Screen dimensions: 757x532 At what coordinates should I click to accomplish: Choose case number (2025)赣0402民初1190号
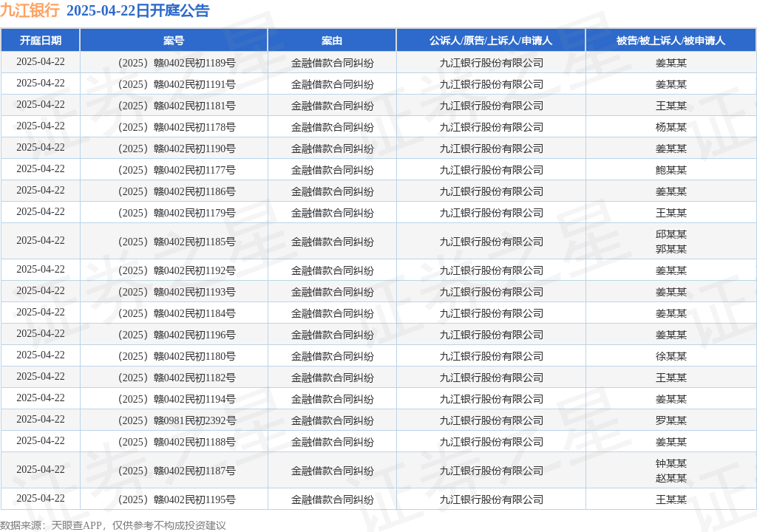pyautogui.click(x=177, y=149)
